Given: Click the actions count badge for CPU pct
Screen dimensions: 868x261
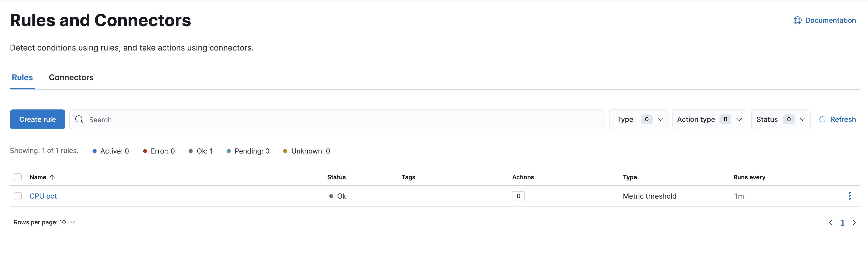Looking at the screenshot, I should click(518, 196).
